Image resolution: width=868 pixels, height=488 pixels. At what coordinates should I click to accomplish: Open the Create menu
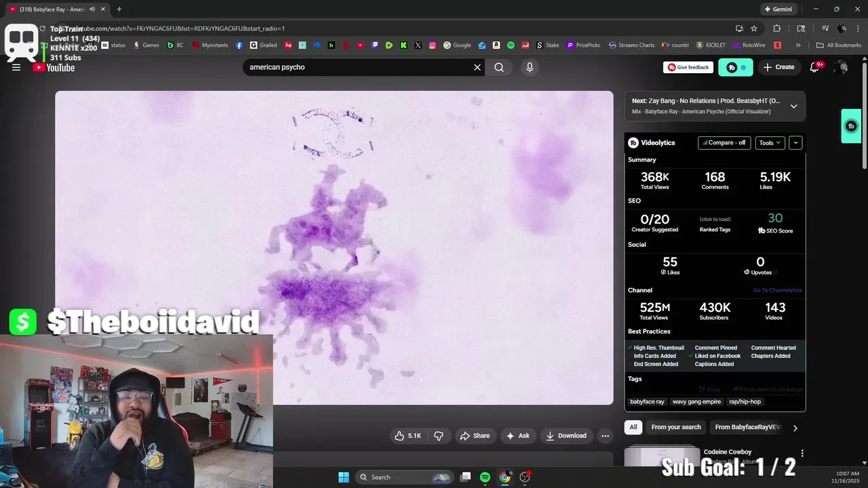coord(778,67)
